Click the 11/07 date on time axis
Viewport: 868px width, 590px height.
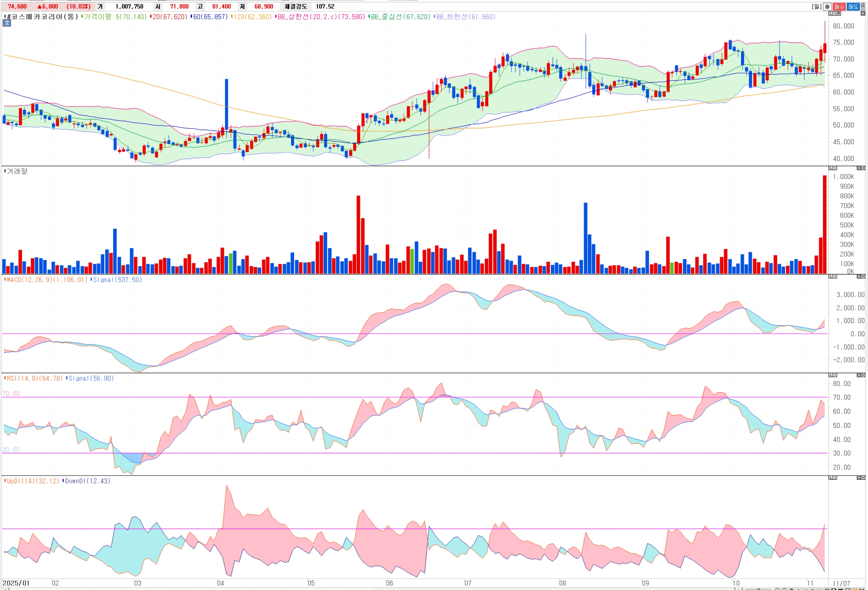tap(841, 583)
